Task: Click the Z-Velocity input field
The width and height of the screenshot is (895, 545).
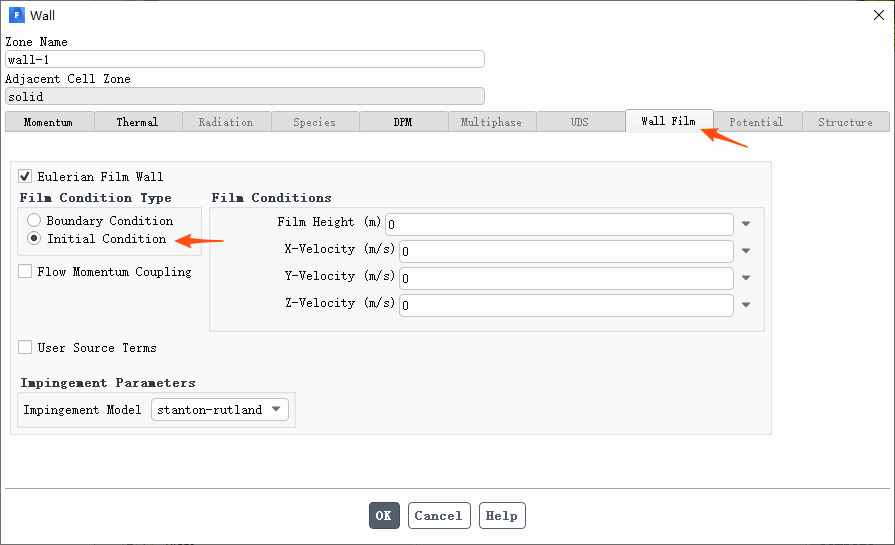Action: pos(566,304)
